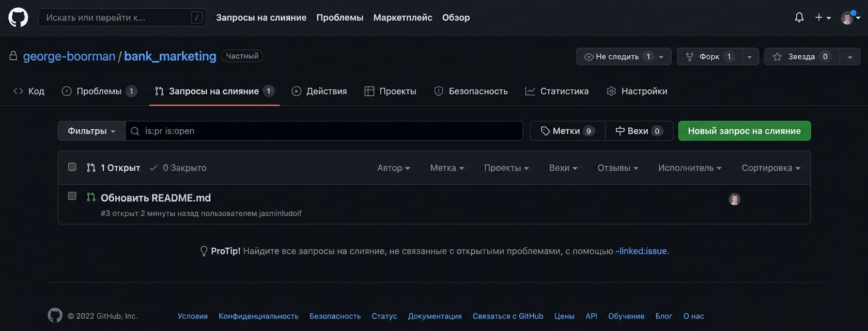868x331 pixels.
Task: Click the green open pull request icon
Action: pyautogui.click(x=91, y=197)
